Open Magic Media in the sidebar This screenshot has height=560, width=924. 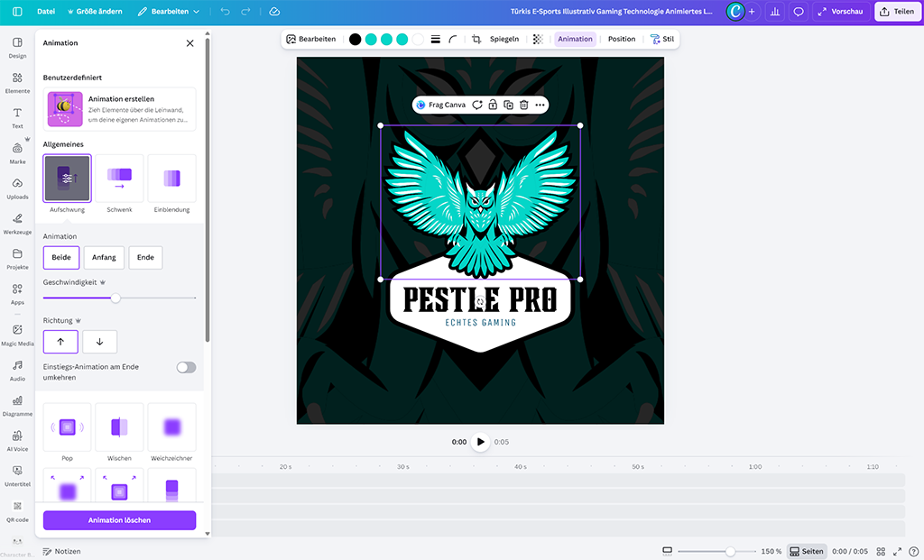tap(17, 335)
